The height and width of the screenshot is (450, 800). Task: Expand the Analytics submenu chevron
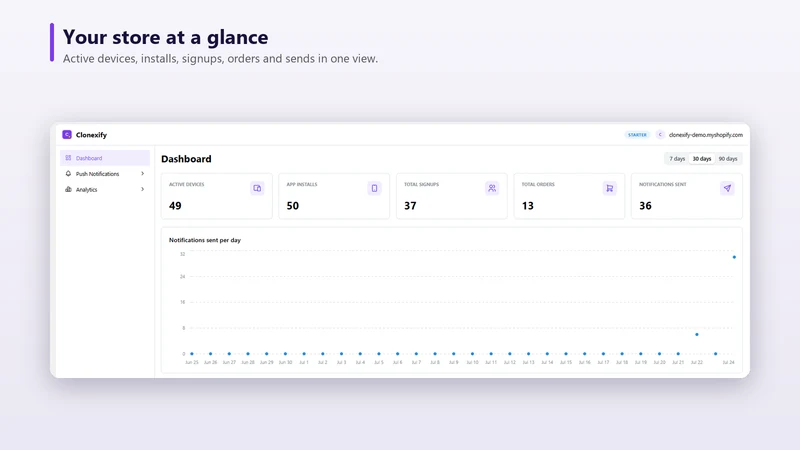click(x=142, y=189)
